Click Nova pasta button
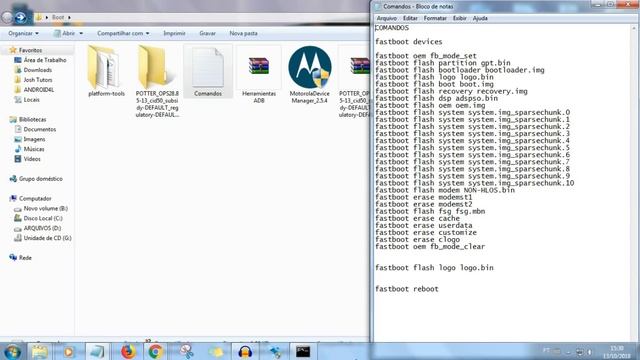Image resolution: width=640 pixels, height=360 pixels. pyautogui.click(x=243, y=33)
